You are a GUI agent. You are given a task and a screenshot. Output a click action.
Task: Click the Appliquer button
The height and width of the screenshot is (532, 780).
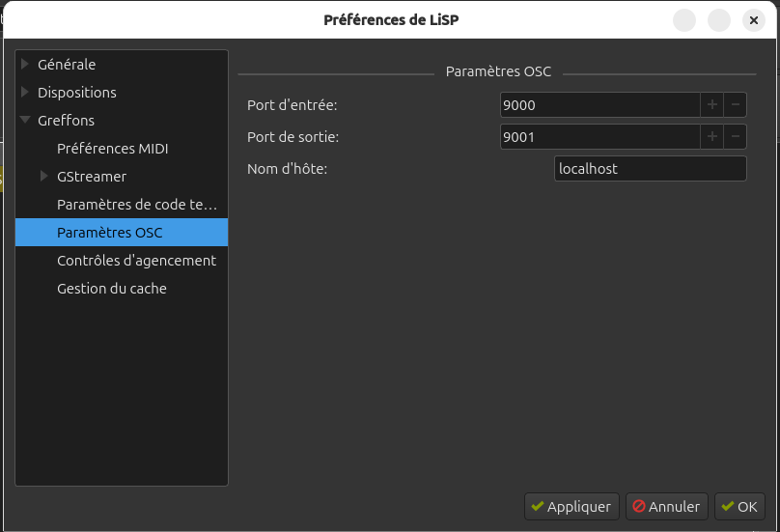tap(571, 506)
